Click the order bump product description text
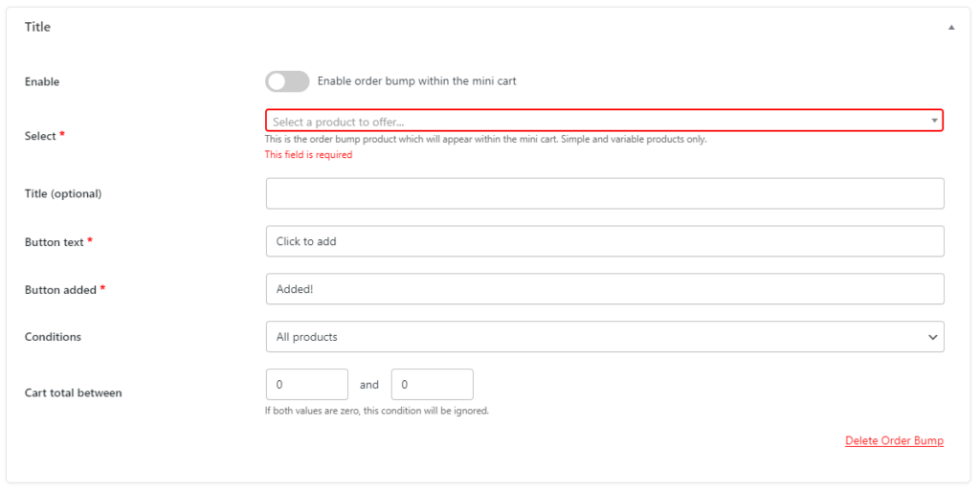 click(x=485, y=140)
